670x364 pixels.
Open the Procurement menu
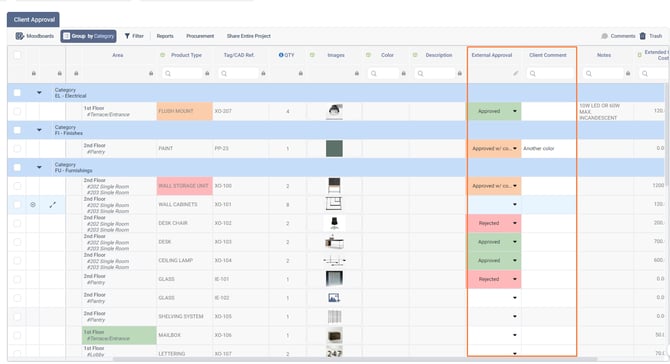200,36
